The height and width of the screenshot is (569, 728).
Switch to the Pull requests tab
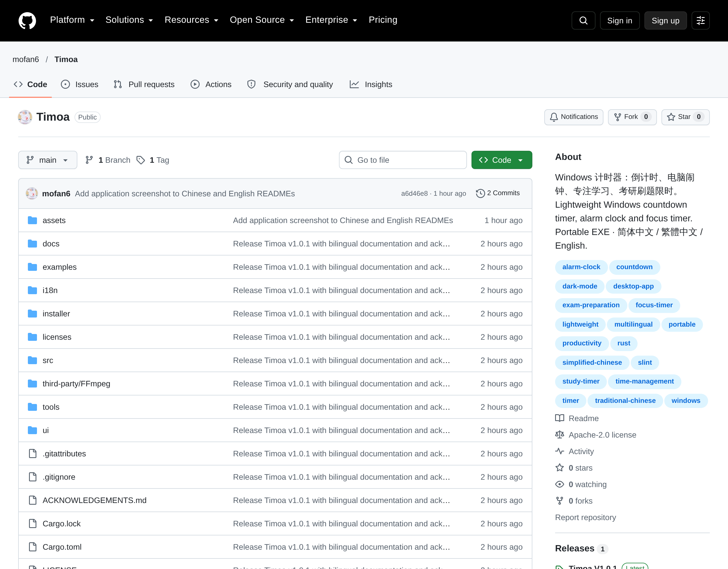point(144,84)
